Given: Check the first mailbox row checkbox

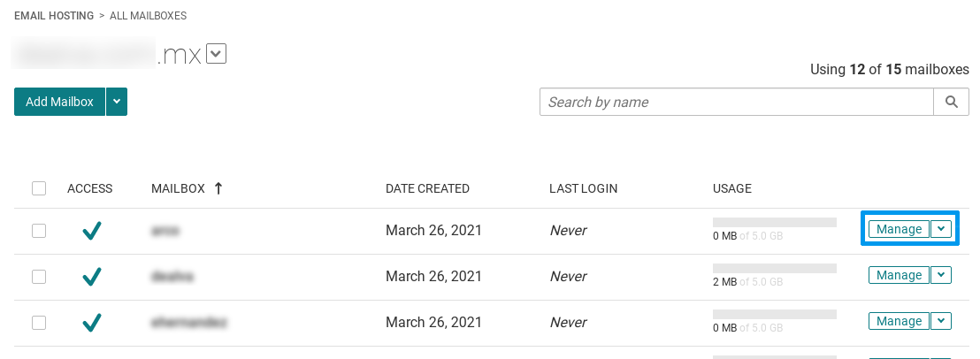Looking at the screenshot, I should pos(39,231).
